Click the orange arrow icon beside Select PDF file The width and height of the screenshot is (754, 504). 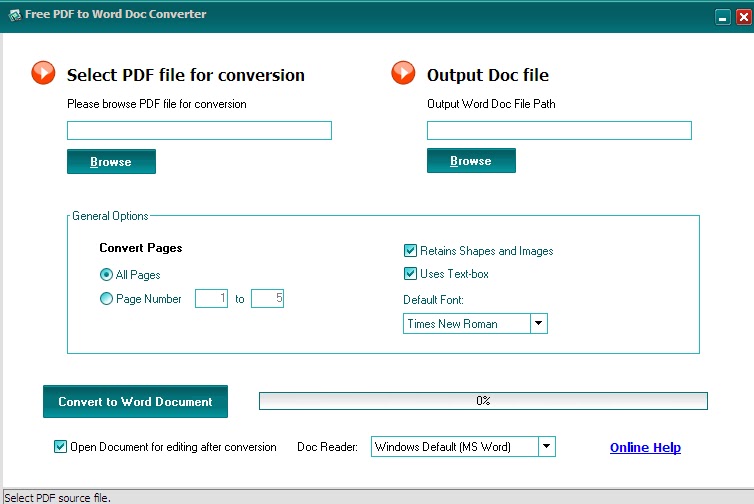(x=43, y=73)
